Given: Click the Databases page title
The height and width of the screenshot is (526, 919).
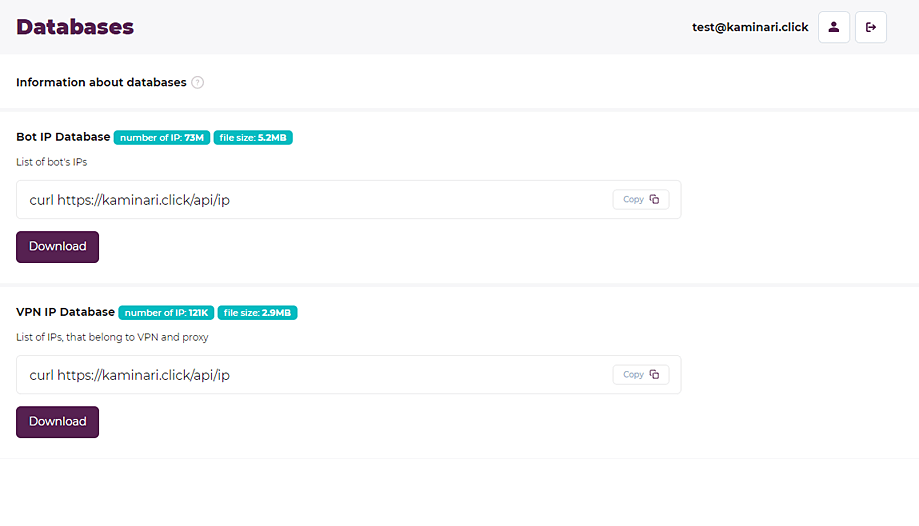Looking at the screenshot, I should 75,27.
